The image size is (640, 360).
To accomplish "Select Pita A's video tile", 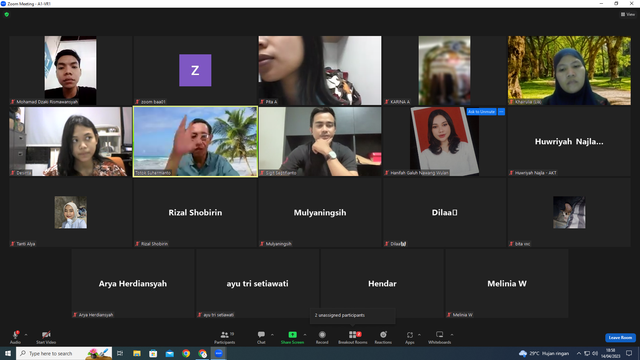I will pos(320,70).
